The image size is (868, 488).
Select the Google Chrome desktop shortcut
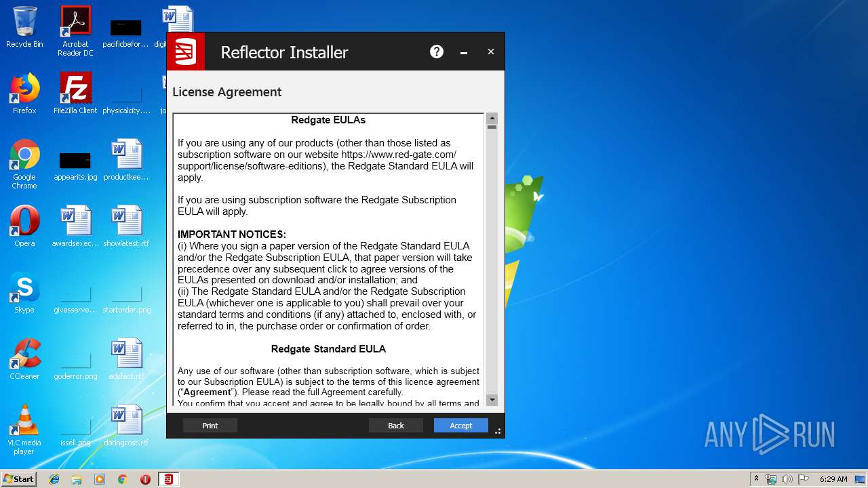[x=24, y=164]
